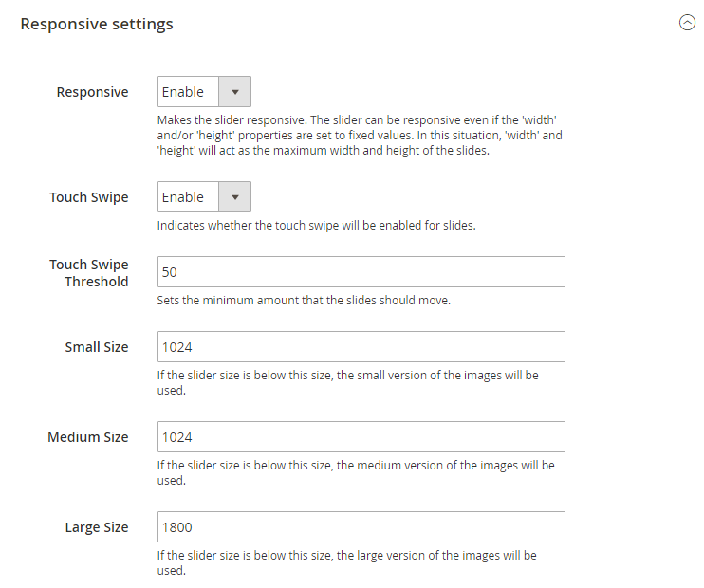Viewport: 704px width, 588px height.
Task: Open the Touch Swipe Enable dropdown
Action: pyautogui.click(x=204, y=196)
